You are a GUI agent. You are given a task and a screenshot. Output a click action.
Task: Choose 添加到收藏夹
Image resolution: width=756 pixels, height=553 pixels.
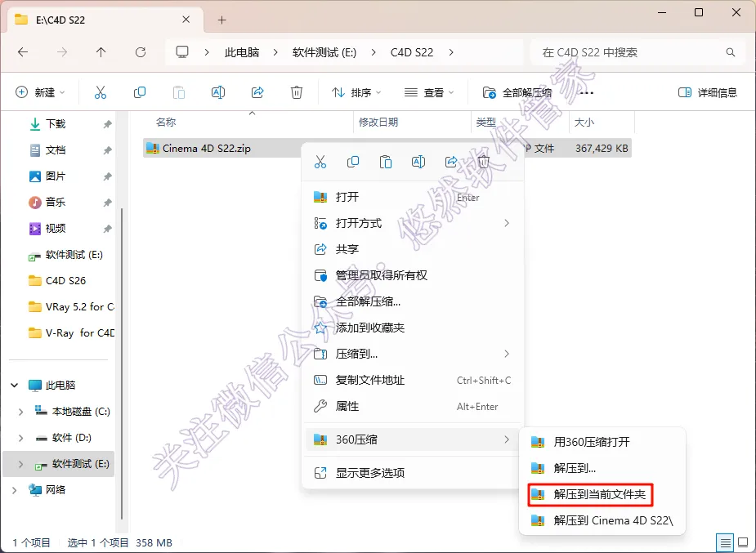tap(413, 328)
